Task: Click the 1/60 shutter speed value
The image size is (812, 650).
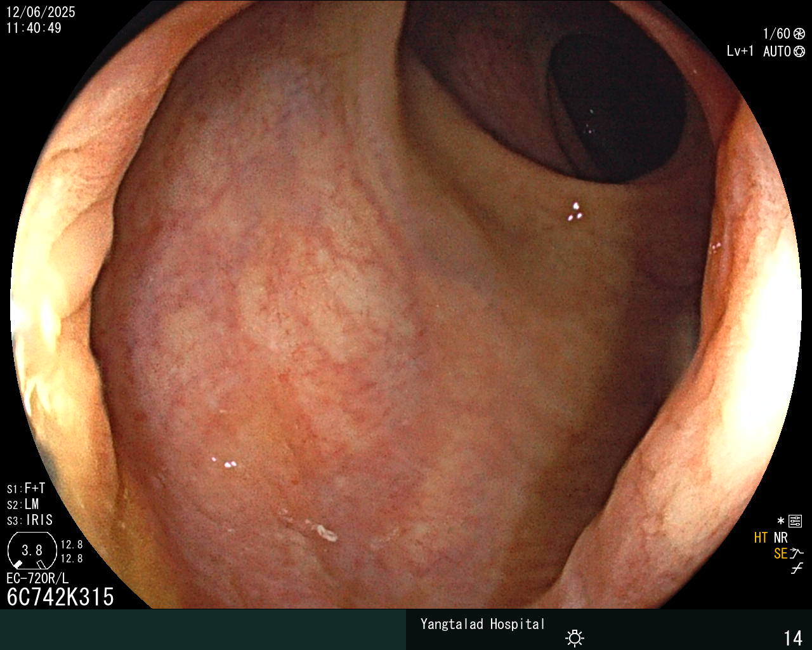Action: pyautogui.click(x=776, y=34)
